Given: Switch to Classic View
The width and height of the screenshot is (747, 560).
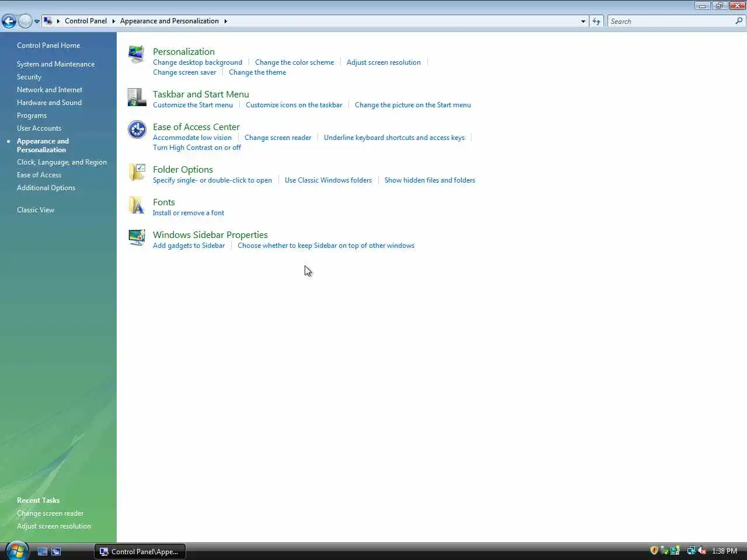Looking at the screenshot, I should (x=36, y=210).
